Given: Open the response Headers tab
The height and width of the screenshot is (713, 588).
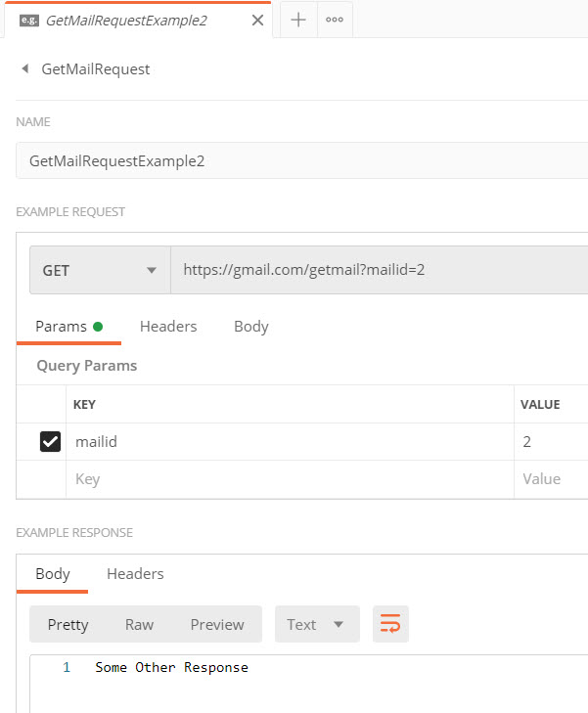Looking at the screenshot, I should [x=135, y=574].
